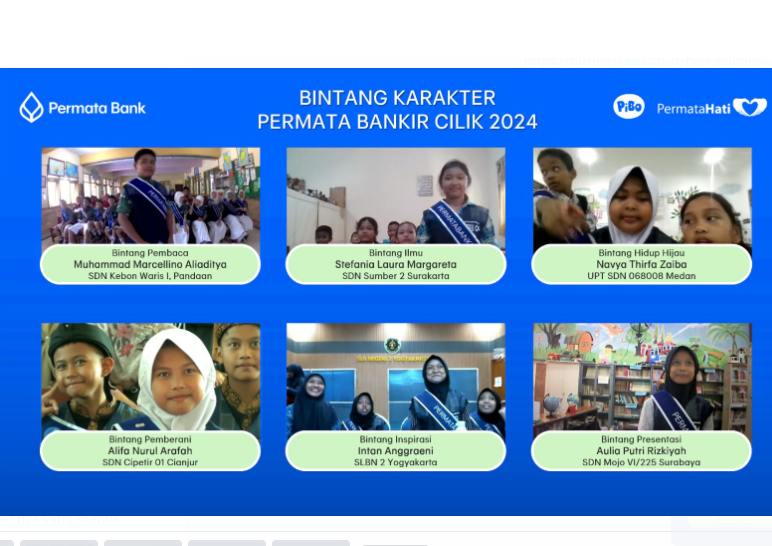The height and width of the screenshot is (546, 772).
Task: Select the text PERMATA BANKIR CILIK 2024
Action: coord(397,122)
